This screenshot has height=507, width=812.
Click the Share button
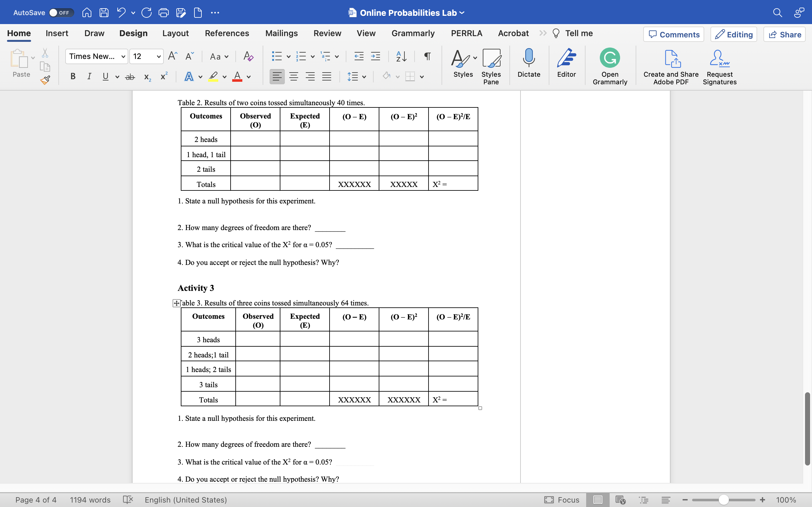[x=784, y=34]
